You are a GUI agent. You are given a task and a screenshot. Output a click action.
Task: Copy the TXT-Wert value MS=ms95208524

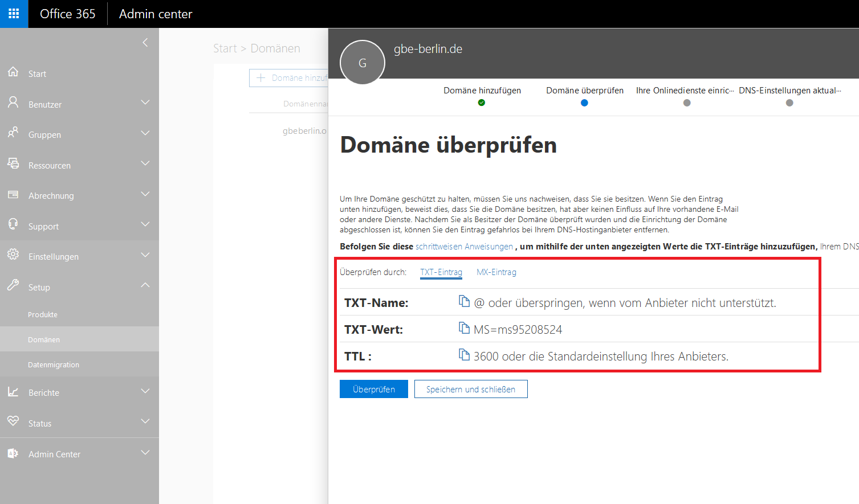[464, 328]
